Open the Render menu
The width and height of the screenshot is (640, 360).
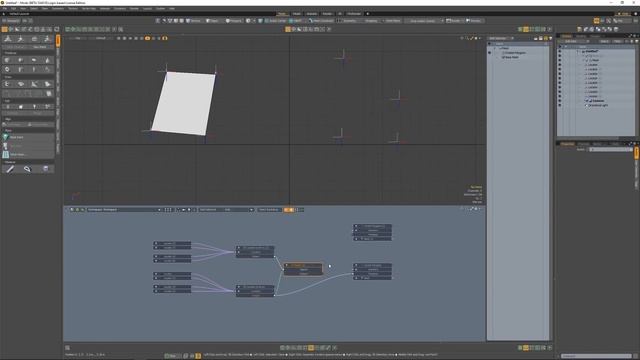point(134,8)
